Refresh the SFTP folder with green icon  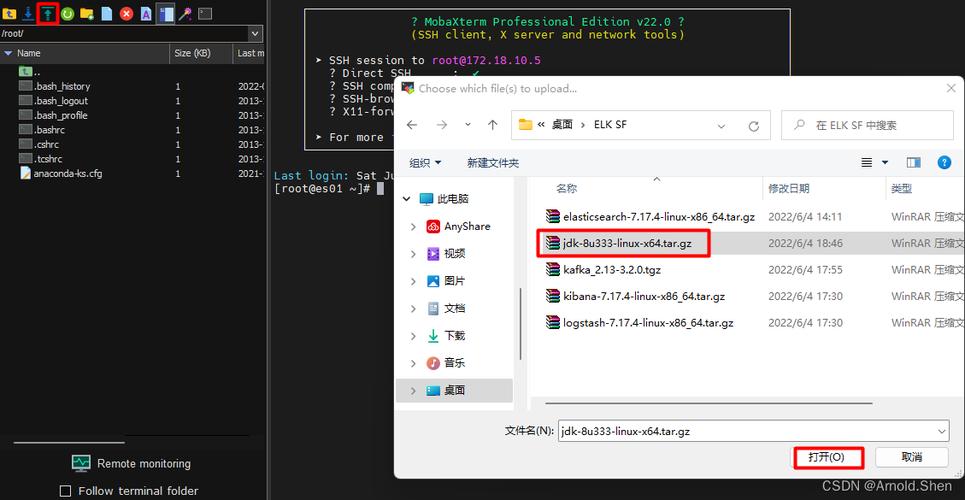pos(67,14)
